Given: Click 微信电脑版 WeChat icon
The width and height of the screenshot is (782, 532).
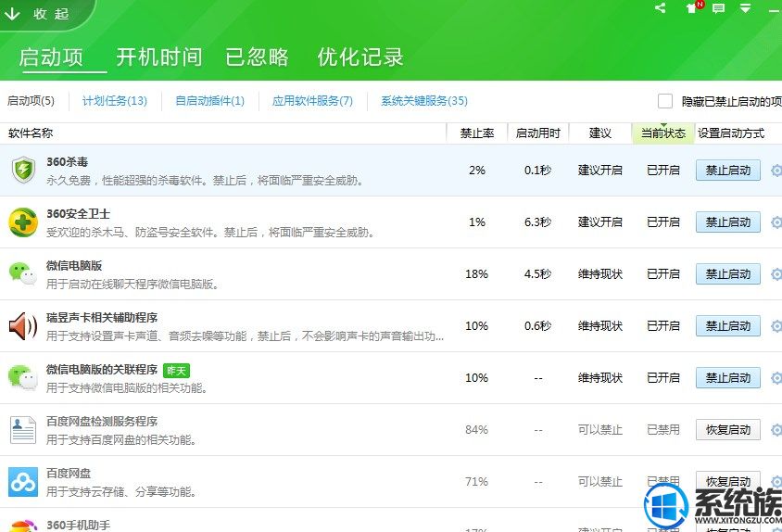Looking at the screenshot, I should 23,273.
